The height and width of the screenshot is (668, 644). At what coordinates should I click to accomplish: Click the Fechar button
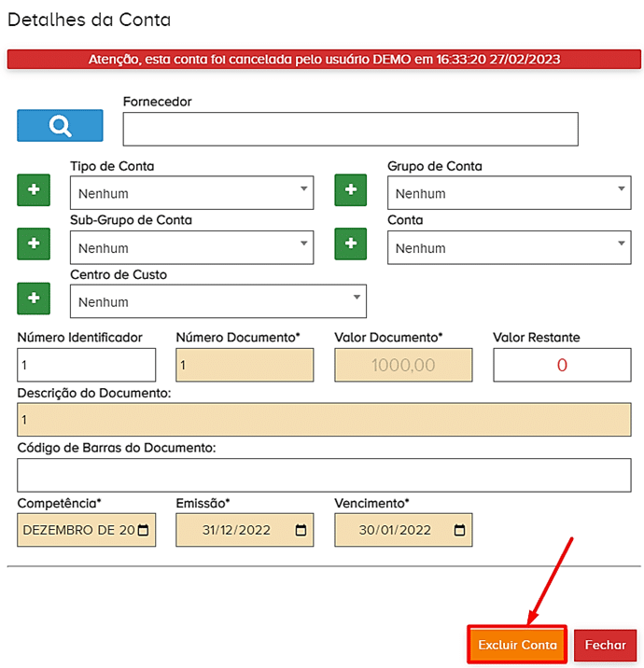[x=605, y=646]
